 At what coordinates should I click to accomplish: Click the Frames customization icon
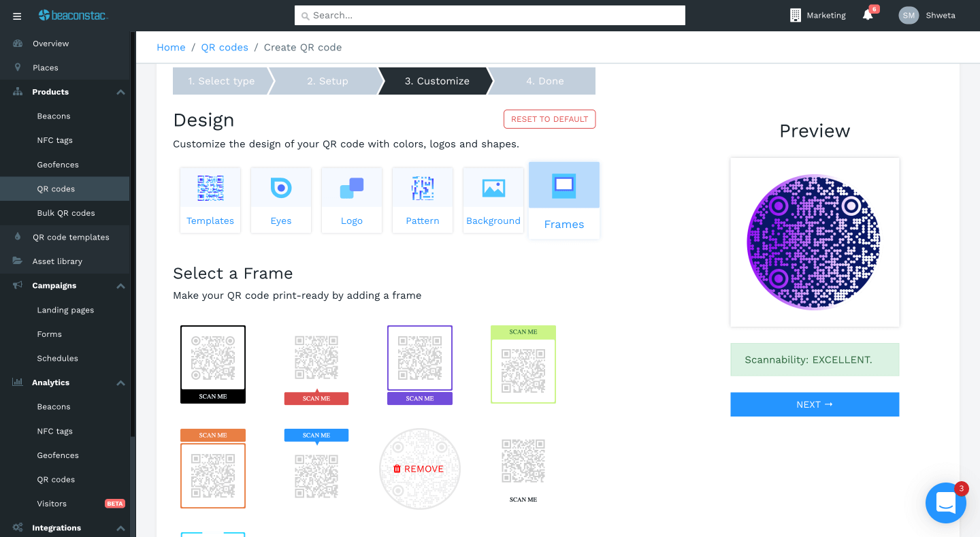point(563,184)
